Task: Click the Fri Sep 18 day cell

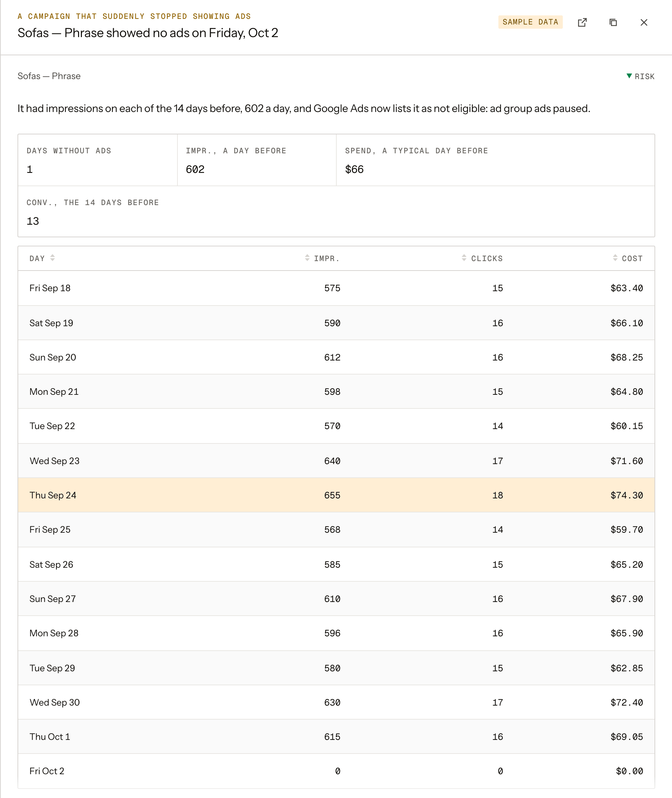Action: pyautogui.click(x=50, y=288)
